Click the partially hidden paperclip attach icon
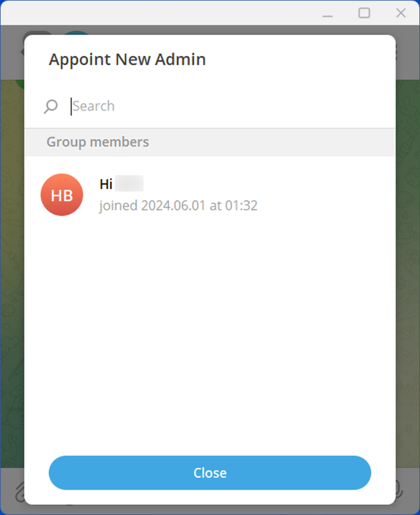This screenshot has height=515, width=420. coord(20,492)
